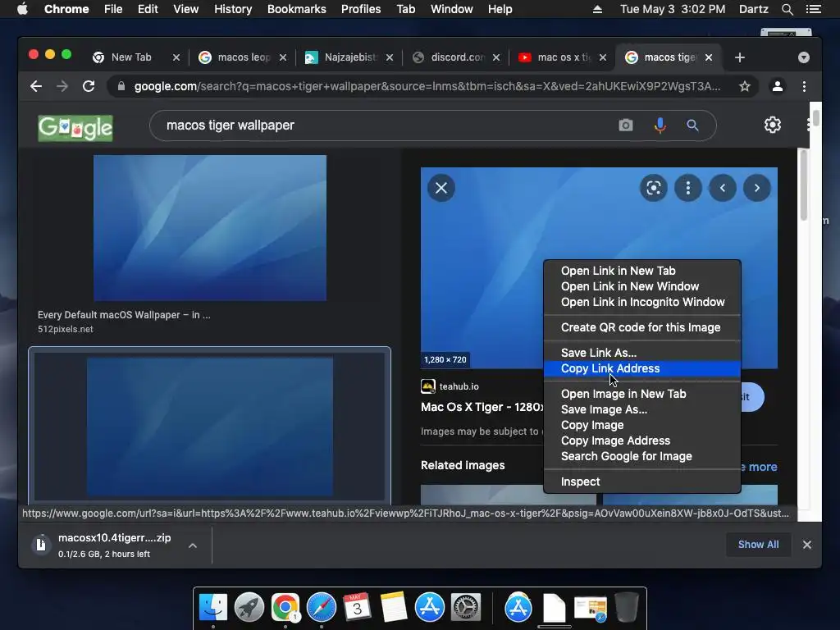Image resolution: width=840 pixels, height=630 pixels.
Task: Select Save Link As option
Action: click(x=641, y=353)
